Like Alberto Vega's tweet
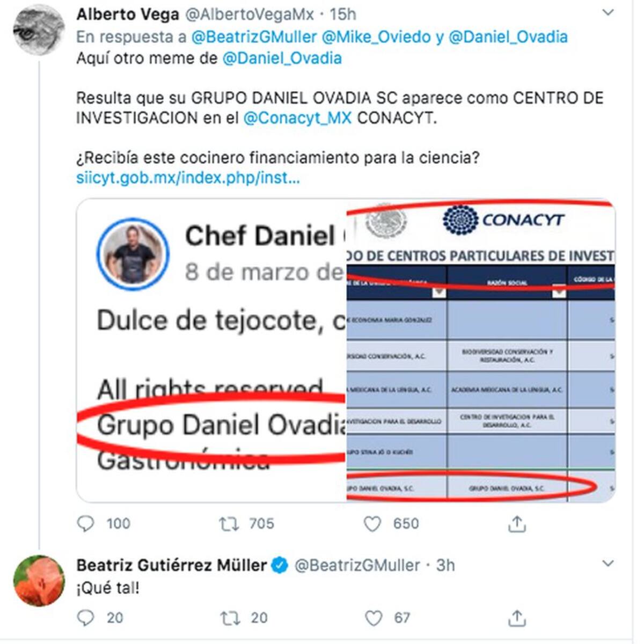This screenshot has width=644, height=644. (x=372, y=524)
